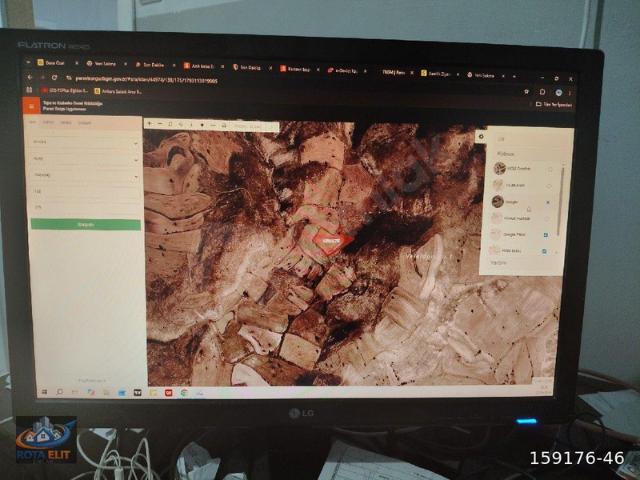The image size is (640, 480).
Task: Click the layers panel scrollbar
Action: [x=560, y=200]
